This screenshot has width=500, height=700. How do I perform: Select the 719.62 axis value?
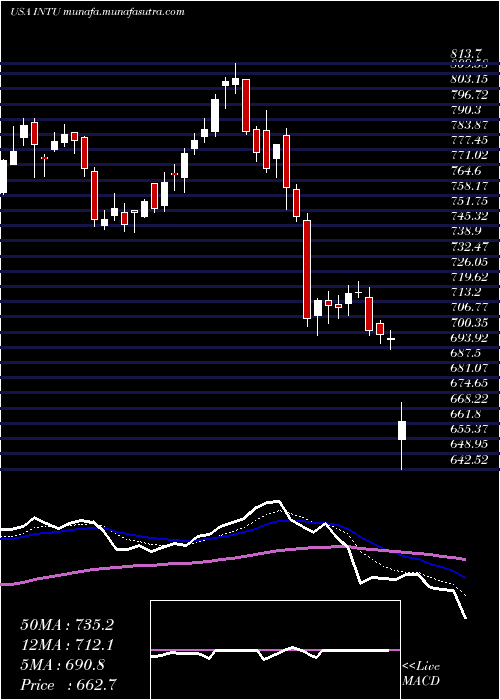click(471, 277)
